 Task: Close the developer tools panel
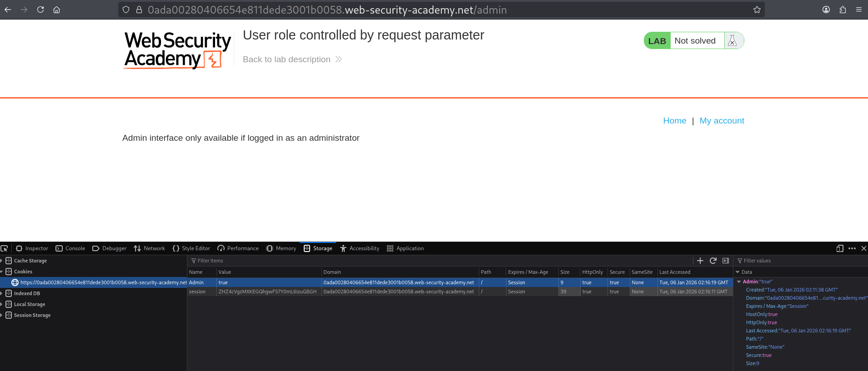tap(863, 248)
